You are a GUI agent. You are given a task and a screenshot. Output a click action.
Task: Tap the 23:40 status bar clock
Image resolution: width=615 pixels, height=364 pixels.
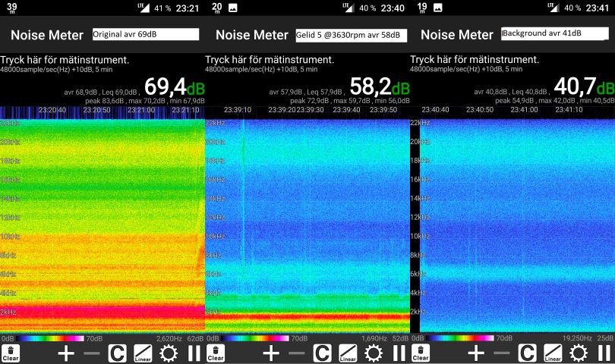point(393,8)
